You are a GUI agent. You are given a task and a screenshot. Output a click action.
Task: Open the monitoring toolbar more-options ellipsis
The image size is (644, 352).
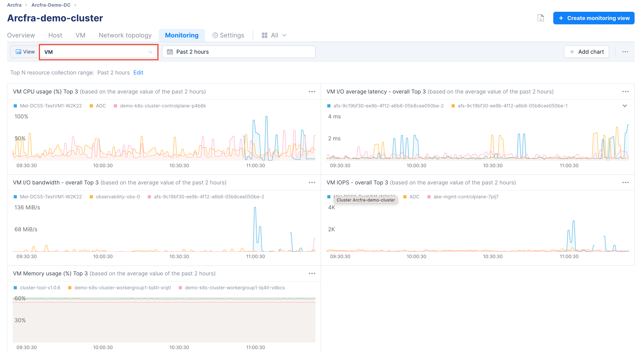625,52
